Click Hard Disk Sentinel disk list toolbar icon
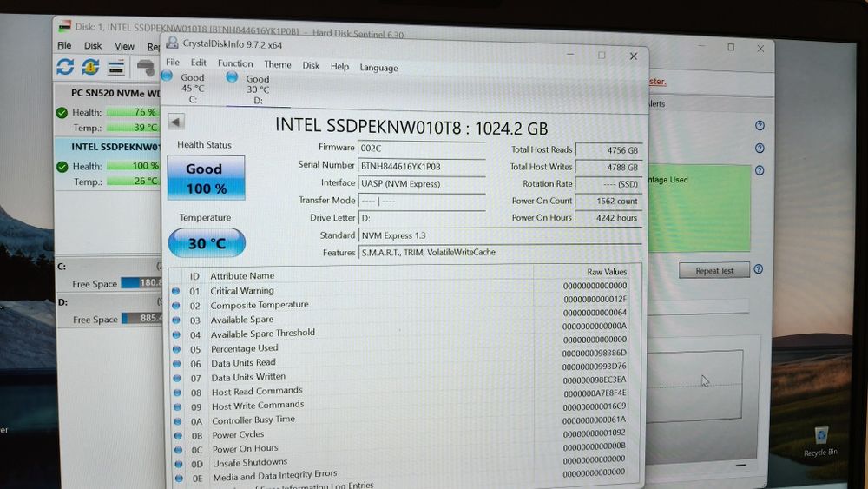The image size is (868, 489). click(x=115, y=68)
